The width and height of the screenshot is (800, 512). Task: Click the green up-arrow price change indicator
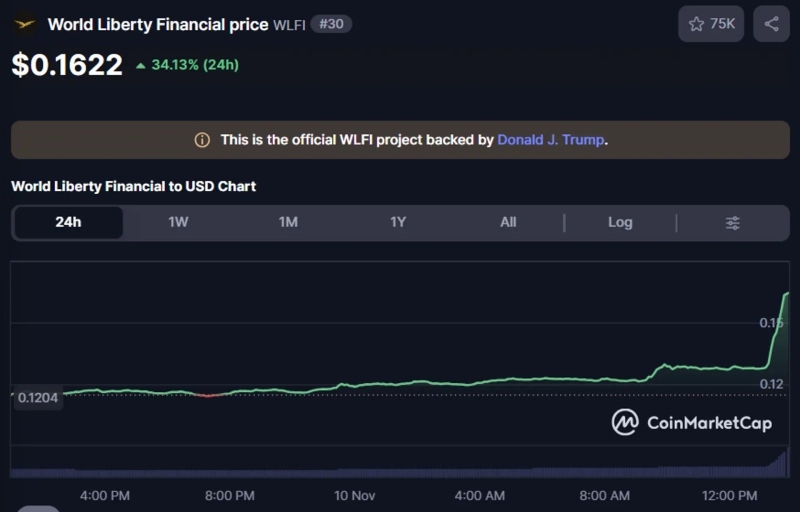pos(143,65)
